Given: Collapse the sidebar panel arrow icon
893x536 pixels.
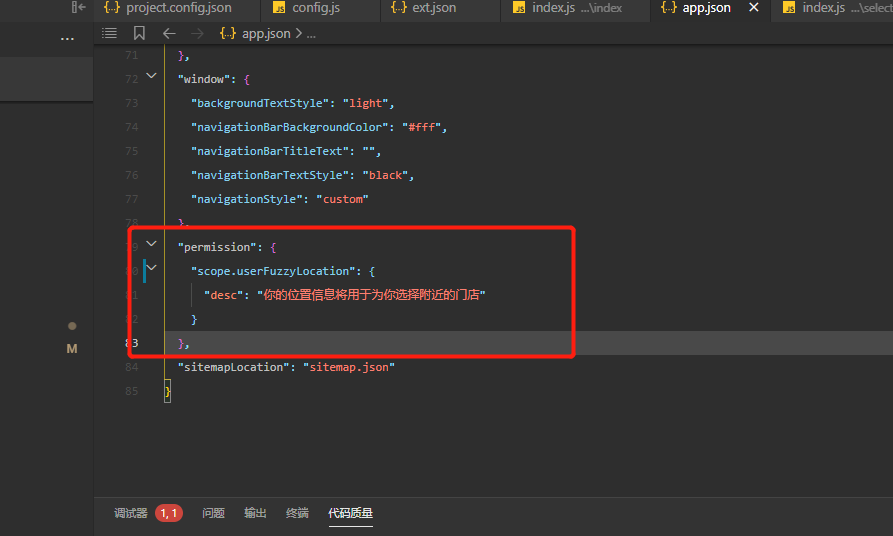Looking at the screenshot, I should (79, 7).
